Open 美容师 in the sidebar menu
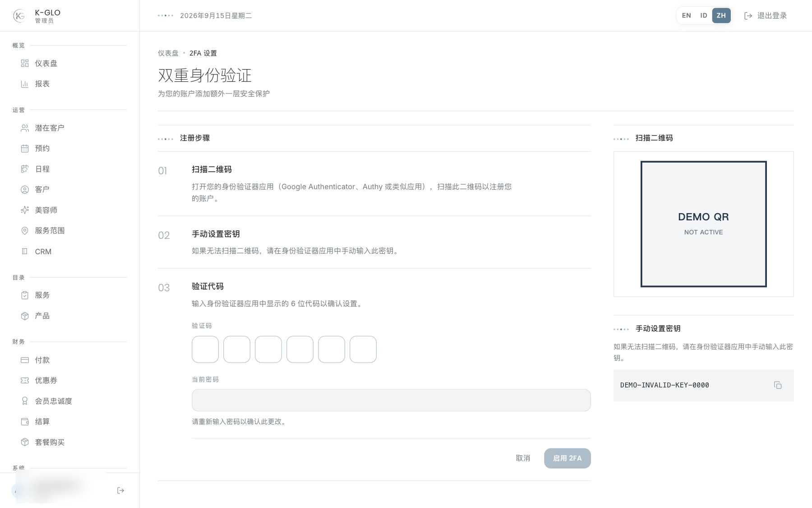The image size is (812, 508). 46,210
